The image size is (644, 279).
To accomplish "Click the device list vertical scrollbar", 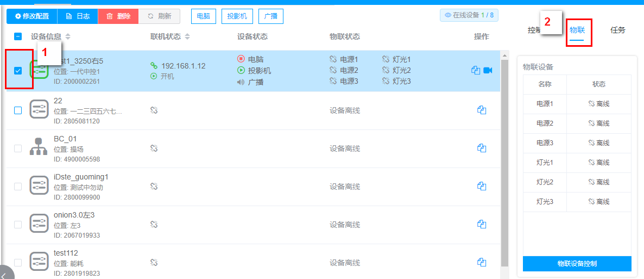I will 504,163.
